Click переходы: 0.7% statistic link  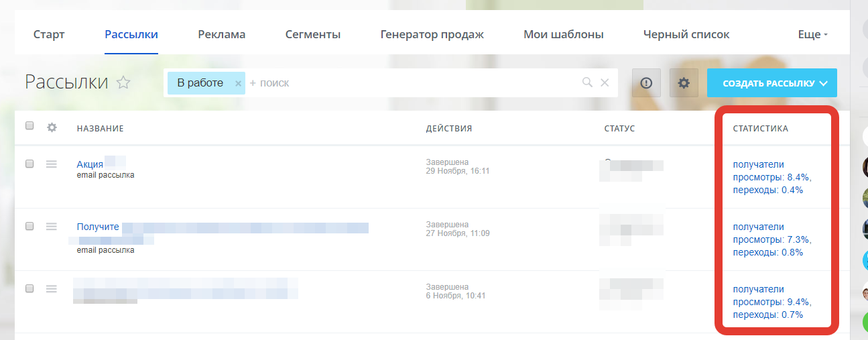[x=768, y=315]
